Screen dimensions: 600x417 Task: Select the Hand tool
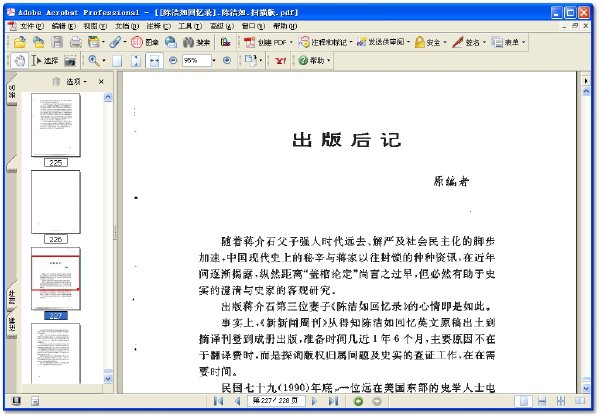(19, 60)
